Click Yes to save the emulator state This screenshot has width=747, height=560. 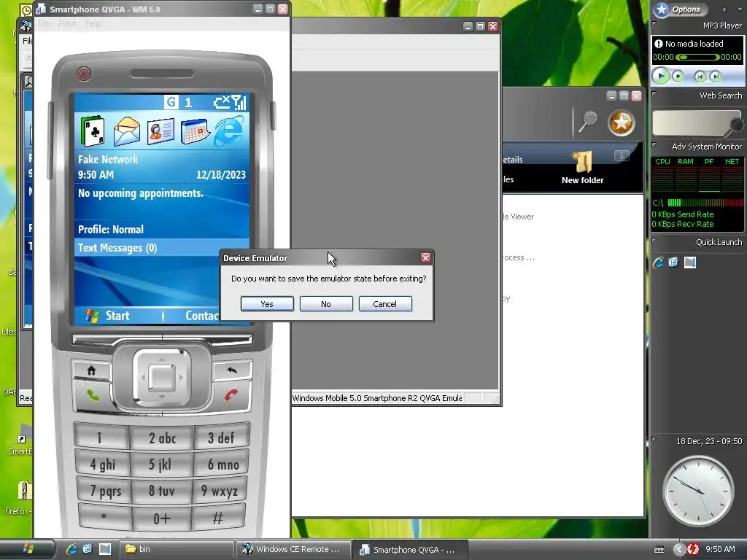pyautogui.click(x=267, y=304)
